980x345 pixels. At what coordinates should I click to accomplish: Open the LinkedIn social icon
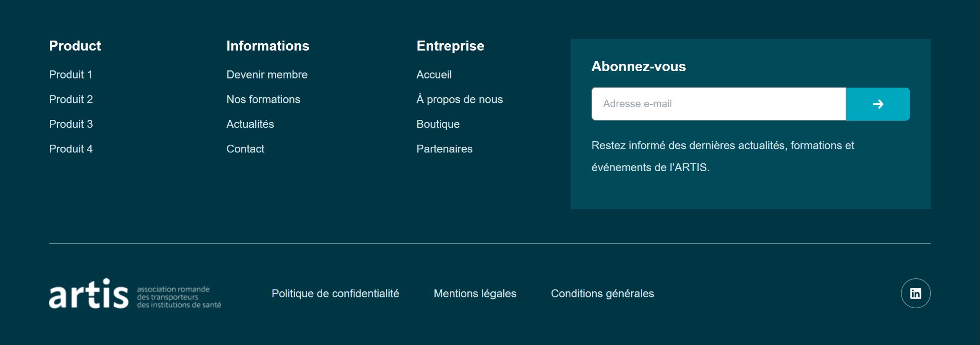(x=915, y=293)
